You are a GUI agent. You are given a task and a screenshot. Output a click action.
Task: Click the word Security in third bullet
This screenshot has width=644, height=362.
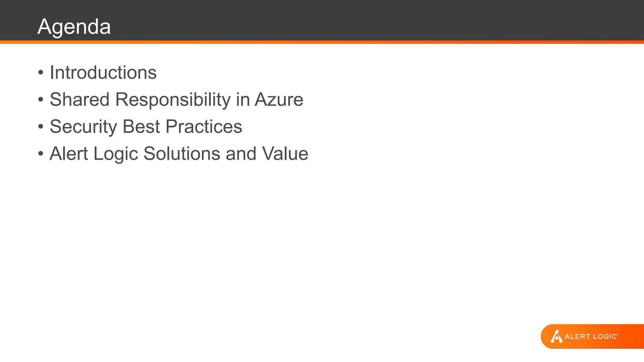tap(83, 127)
